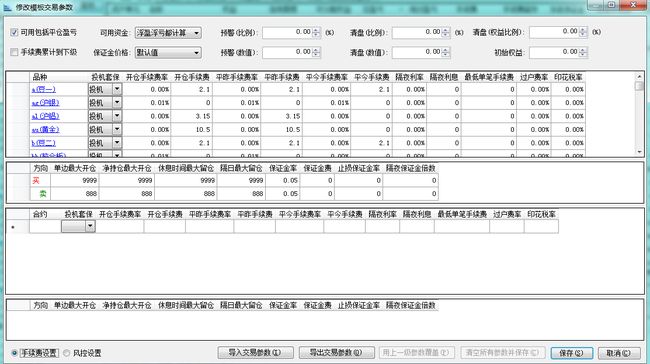650x364 pixels.
Task: Open the ag(沪银) product link
Action: click(46, 103)
